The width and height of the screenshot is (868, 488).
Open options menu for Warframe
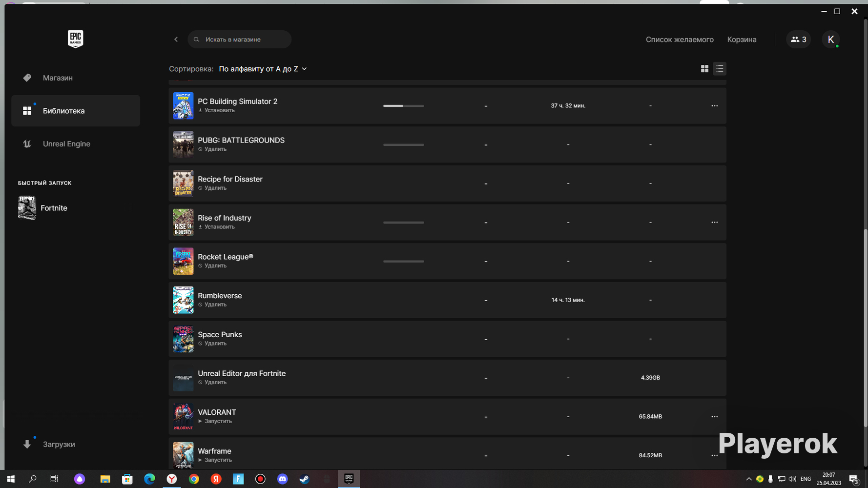714,455
